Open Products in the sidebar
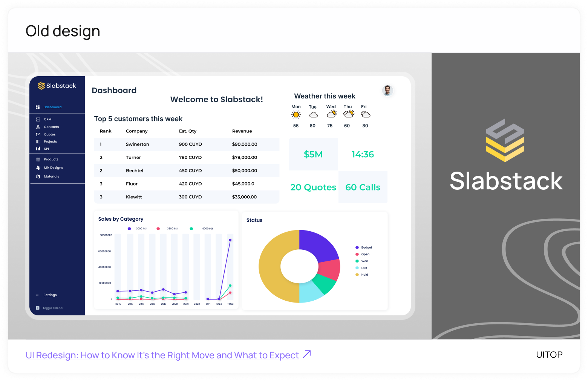This screenshot has width=588, height=381. (x=51, y=159)
